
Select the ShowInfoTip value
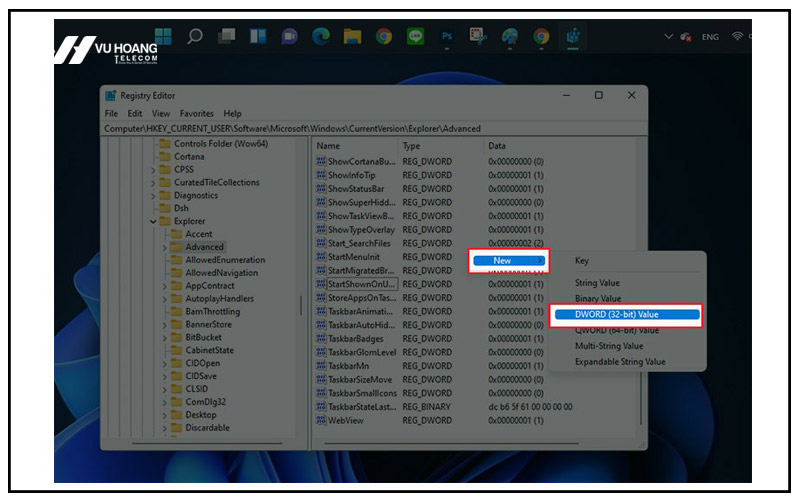coord(352,175)
